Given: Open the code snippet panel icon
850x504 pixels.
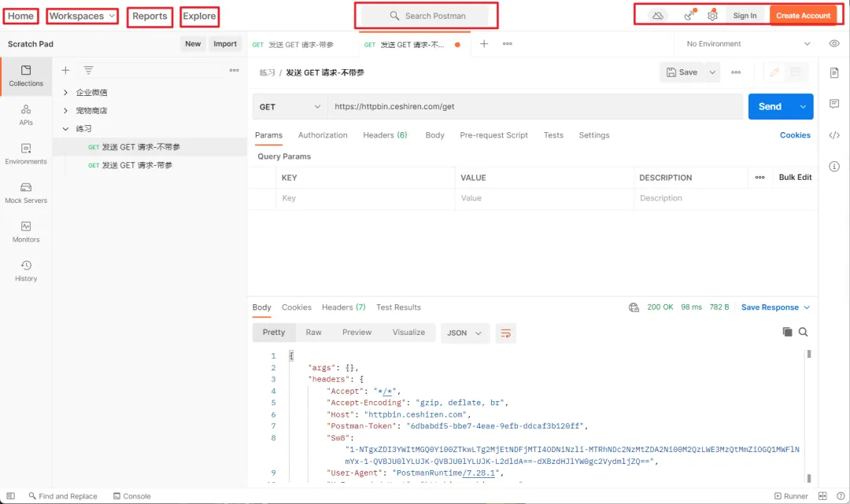Looking at the screenshot, I should pyautogui.click(x=834, y=135).
